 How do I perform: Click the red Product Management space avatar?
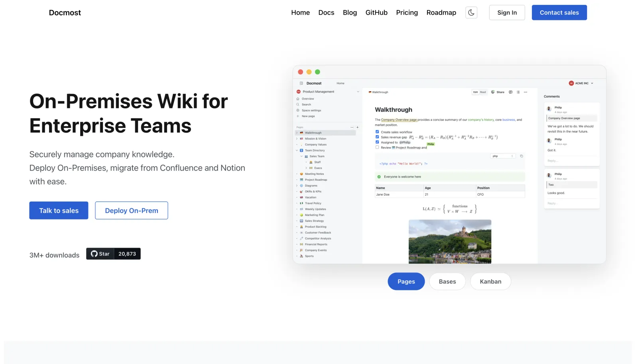[x=298, y=92]
